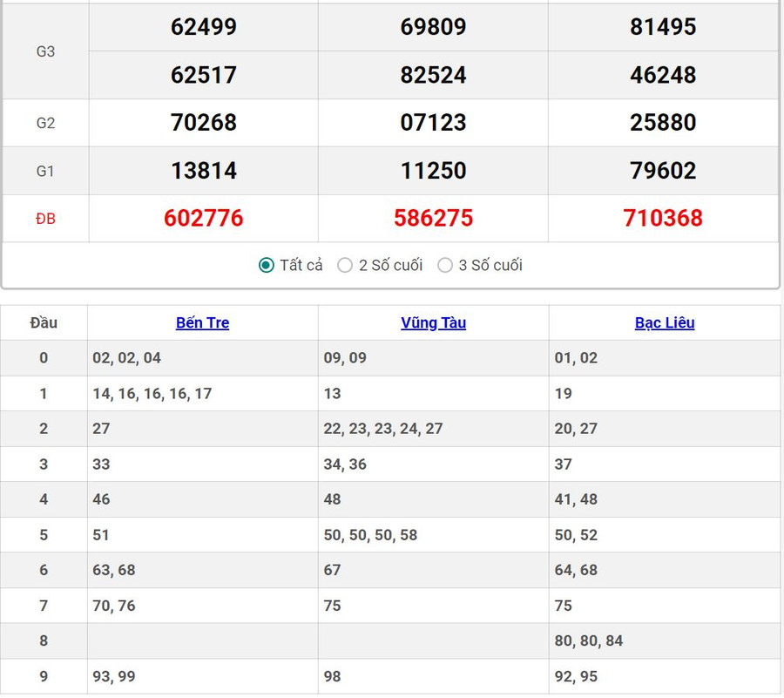784x698 pixels.
Task: Select the "Tất cả" radio option
Action: (x=267, y=265)
